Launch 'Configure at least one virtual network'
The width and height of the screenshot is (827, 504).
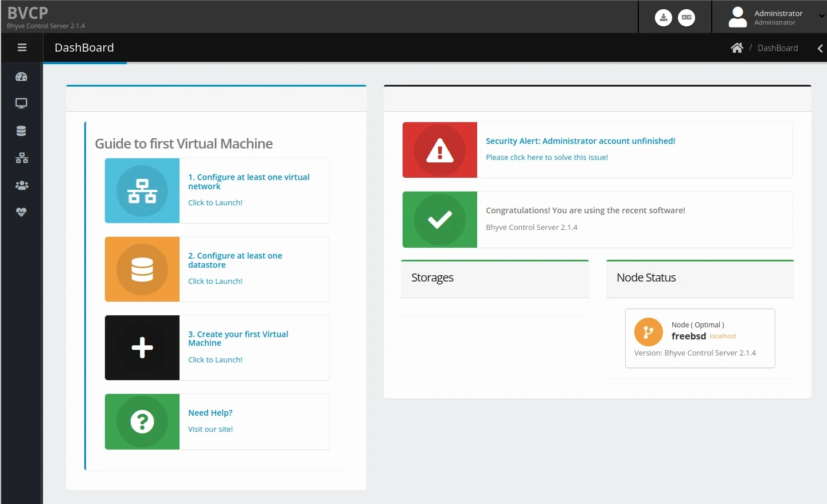(x=215, y=202)
